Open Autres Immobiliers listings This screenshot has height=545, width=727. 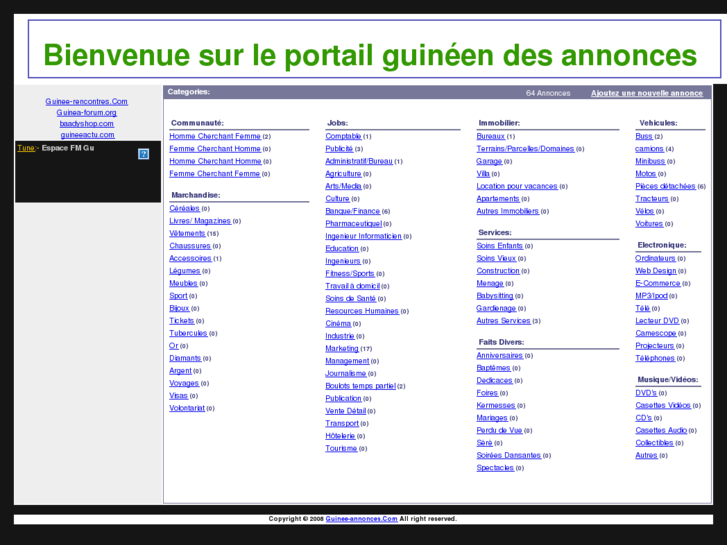[x=508, y=211]
